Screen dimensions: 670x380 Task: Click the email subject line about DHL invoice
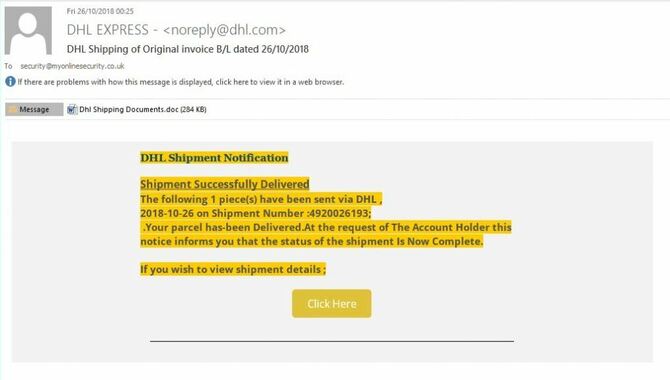pos(188,49)
